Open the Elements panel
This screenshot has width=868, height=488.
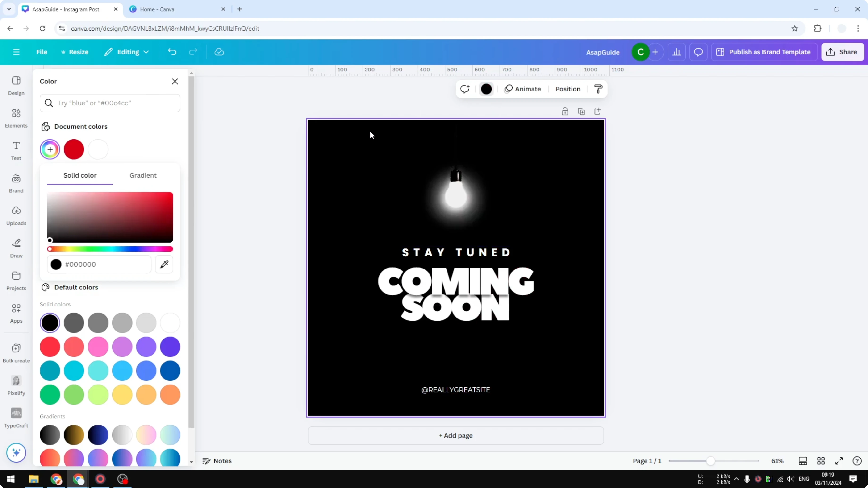point(16,118)
